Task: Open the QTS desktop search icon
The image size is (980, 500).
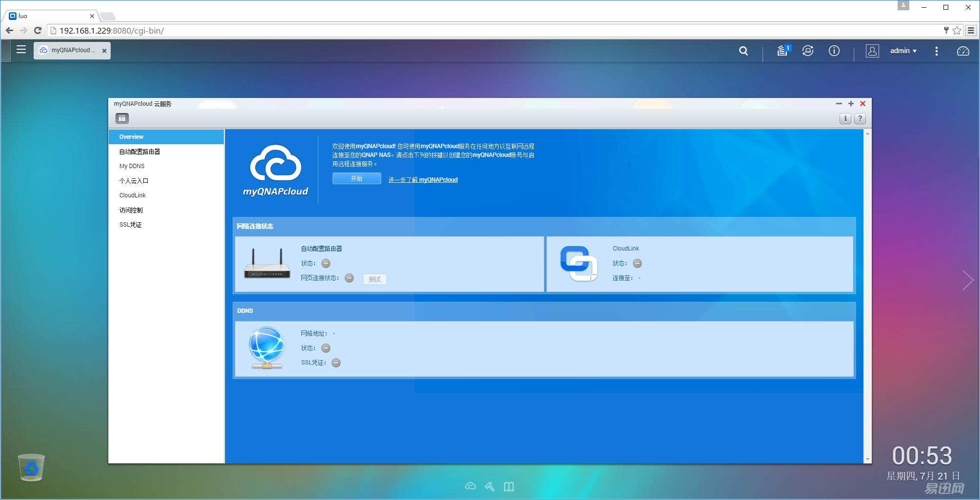Action: 743,51
